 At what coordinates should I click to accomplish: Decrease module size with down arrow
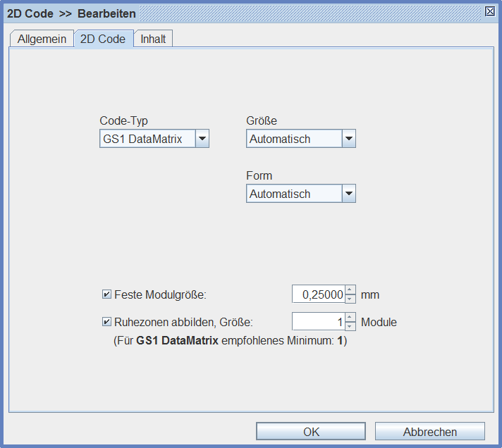tap(350, 299)
